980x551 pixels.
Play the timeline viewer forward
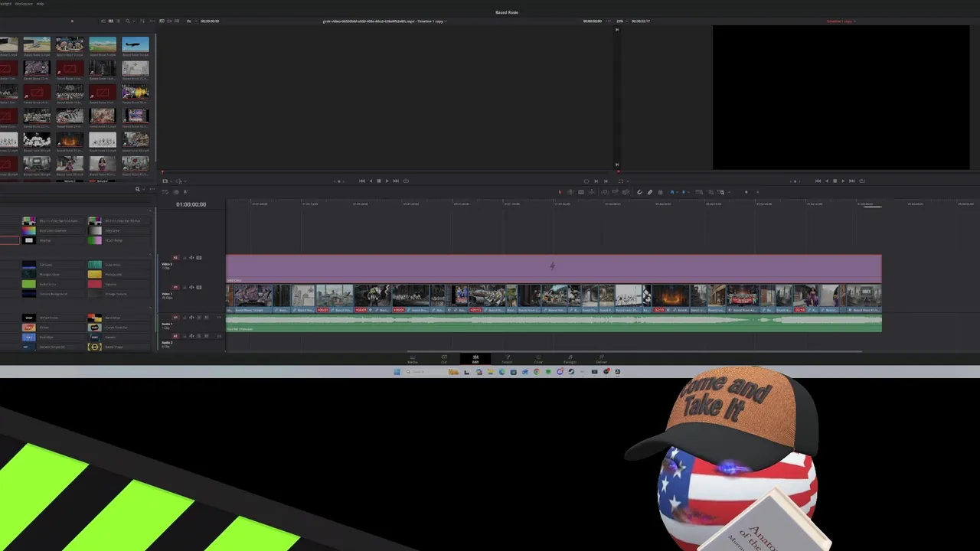[x=843, y=181]
